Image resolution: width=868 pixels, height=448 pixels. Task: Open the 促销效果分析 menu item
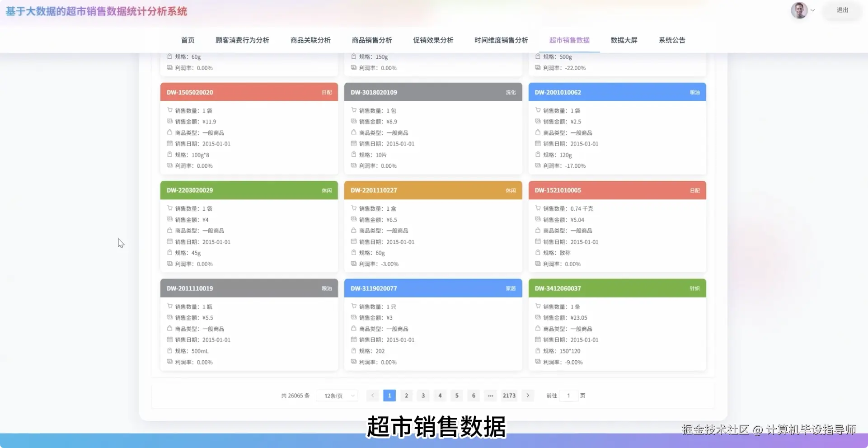(432, 40)
